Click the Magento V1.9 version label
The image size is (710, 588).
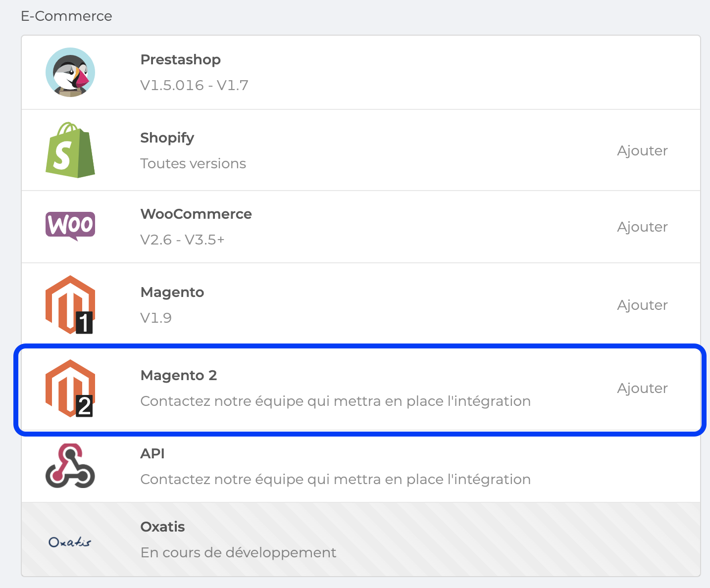coord(155,317)
